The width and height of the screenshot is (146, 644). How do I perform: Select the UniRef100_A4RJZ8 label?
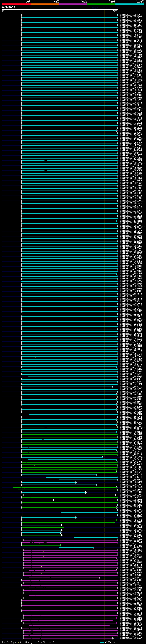131,339
